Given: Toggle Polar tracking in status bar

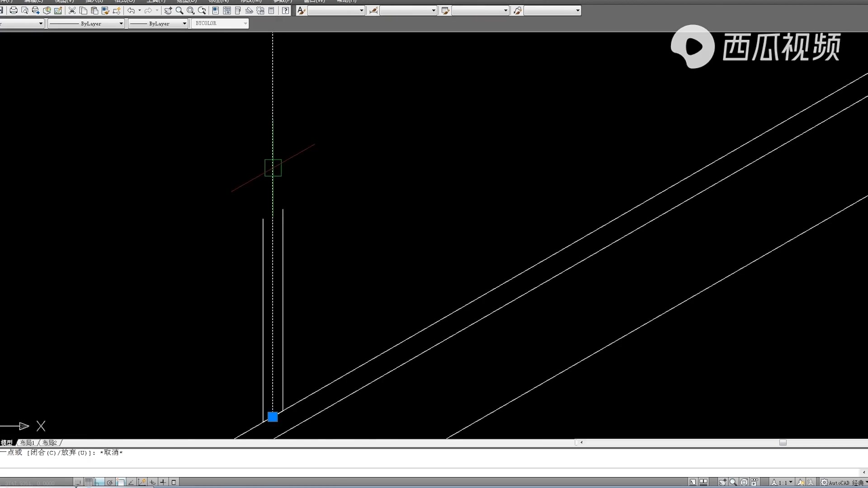Looking at the screenshot, I should (110, 482).
